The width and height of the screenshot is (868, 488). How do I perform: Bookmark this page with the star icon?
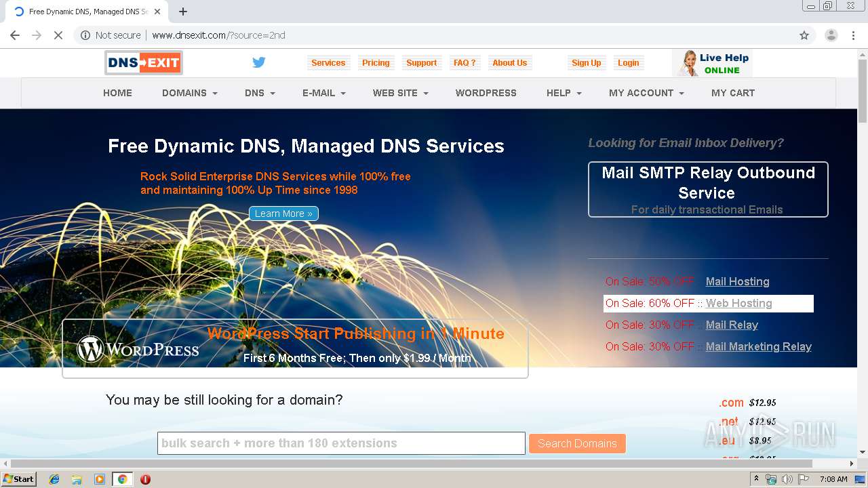[804, 35]
